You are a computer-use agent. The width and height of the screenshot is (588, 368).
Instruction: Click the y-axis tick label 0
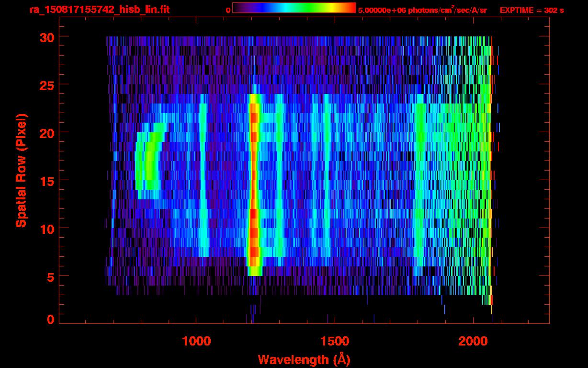click(50, 319)
